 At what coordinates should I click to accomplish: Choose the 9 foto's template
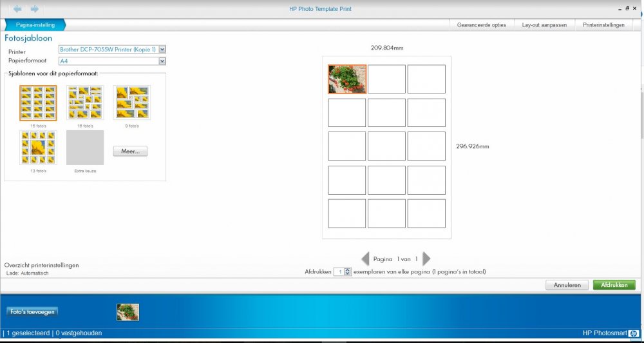(132, 103)
